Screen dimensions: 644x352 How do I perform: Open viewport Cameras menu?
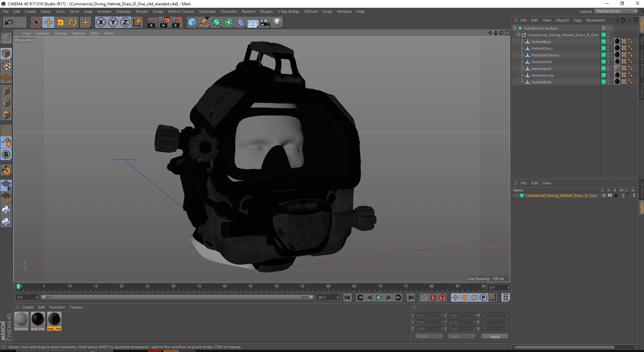(x=42, y=33)
